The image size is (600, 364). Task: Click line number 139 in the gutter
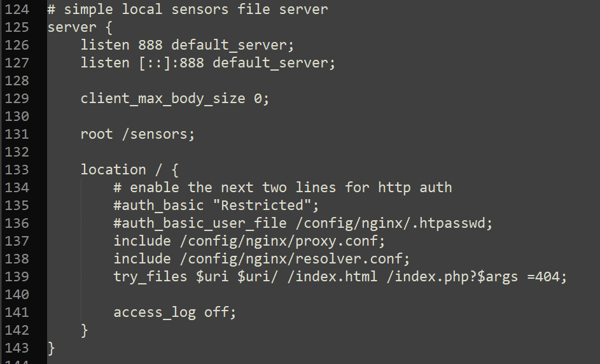(17, 277)
